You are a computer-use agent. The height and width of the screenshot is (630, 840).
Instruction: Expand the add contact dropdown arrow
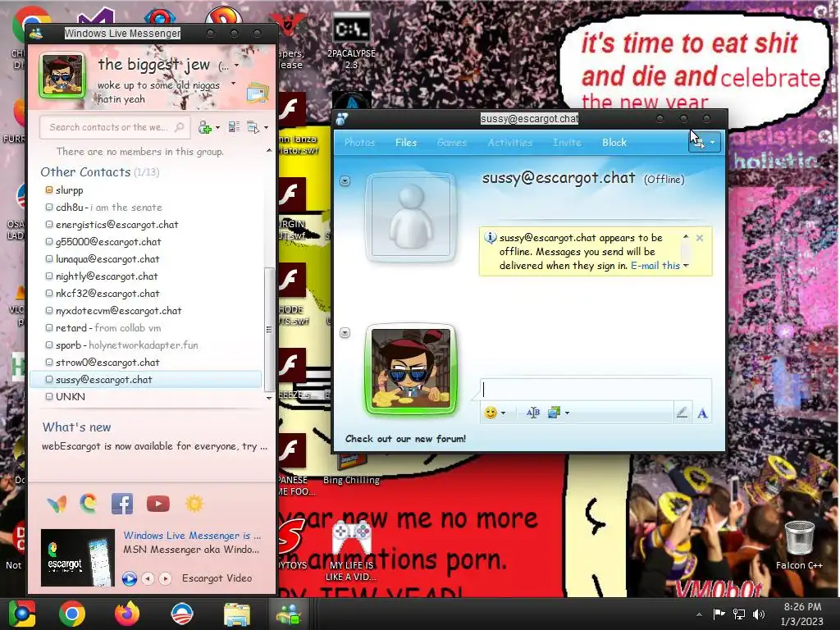coord(217,127)
